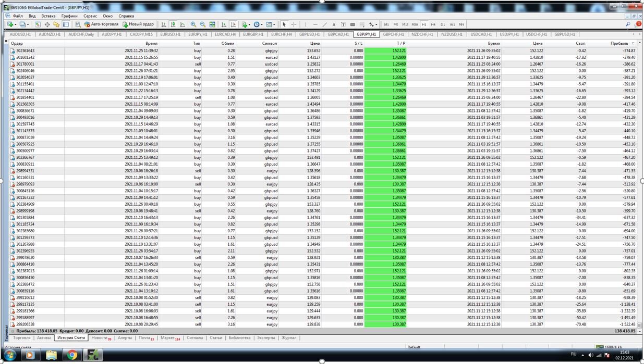Close the terminal panel with X
Viewport: 644px width, 364px height.
[6, 41]
